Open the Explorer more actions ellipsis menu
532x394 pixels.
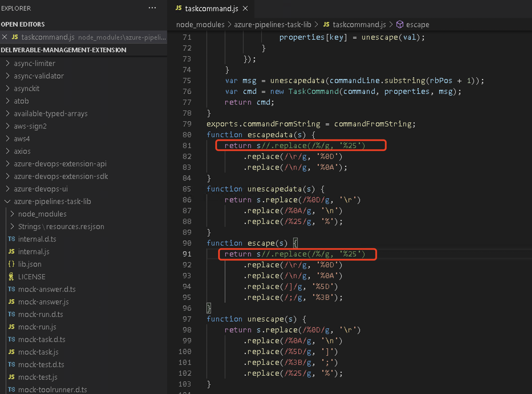pyautogui.click(x=152, y=8)
